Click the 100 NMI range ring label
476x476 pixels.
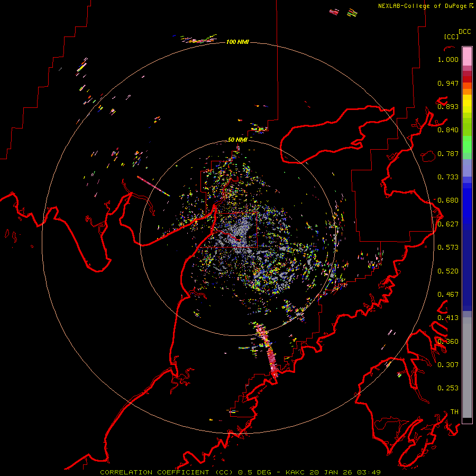(x=237, y=42)
